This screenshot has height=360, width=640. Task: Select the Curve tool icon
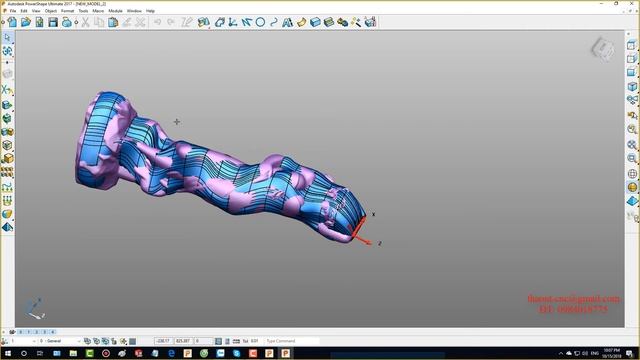(274, 22)
